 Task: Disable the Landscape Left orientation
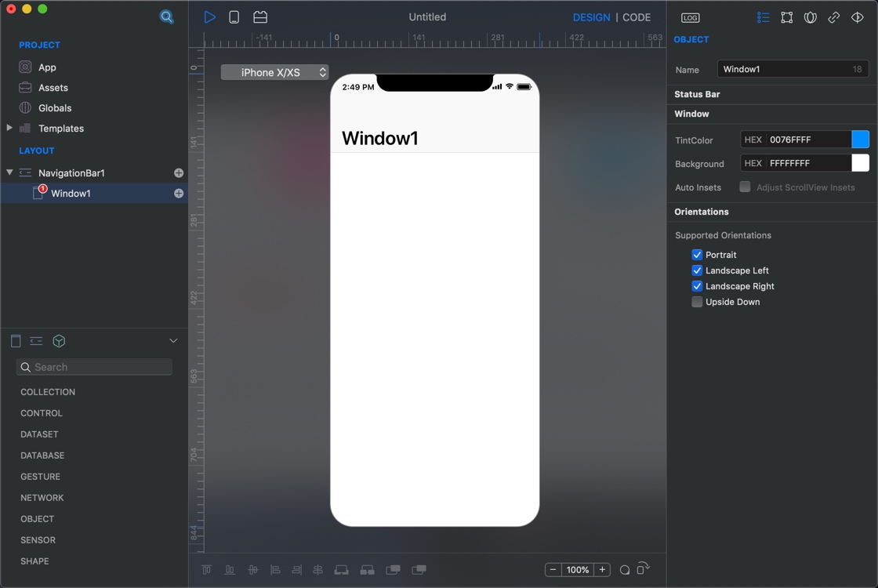697,270
